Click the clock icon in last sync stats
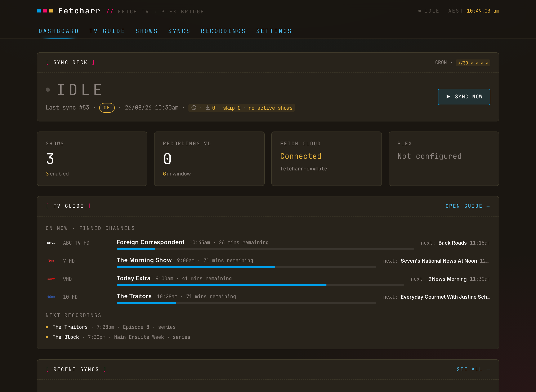The height and width of the screenshot is (392, 536). [x=194, y=108]
